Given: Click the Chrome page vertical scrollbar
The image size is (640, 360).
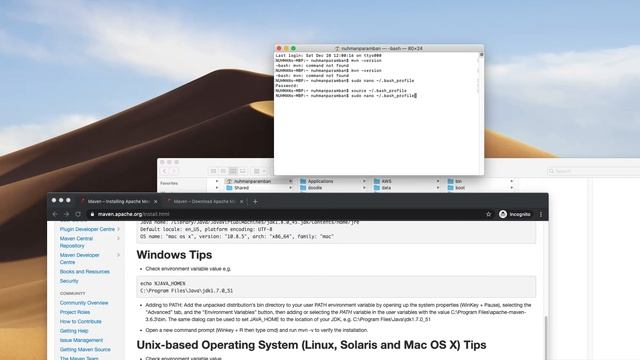Looking at the screenshot, I should pos(546,337).
